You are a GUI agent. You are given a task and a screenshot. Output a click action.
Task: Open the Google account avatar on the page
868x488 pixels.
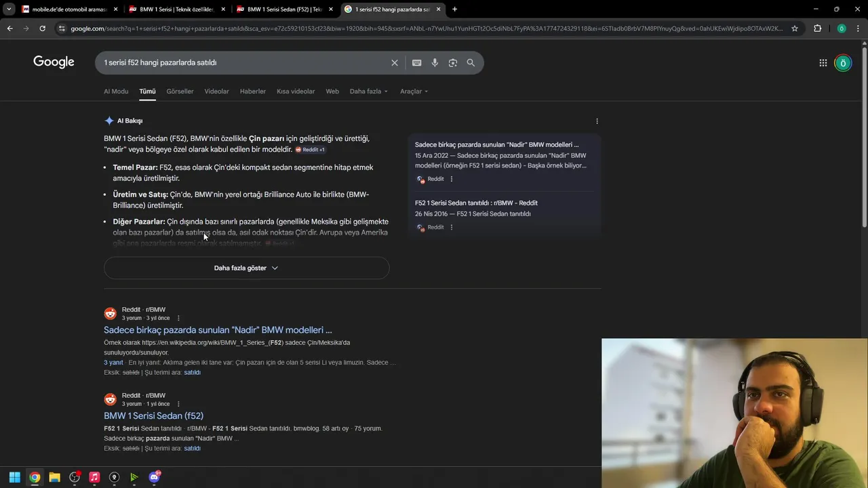coord(843,63)
